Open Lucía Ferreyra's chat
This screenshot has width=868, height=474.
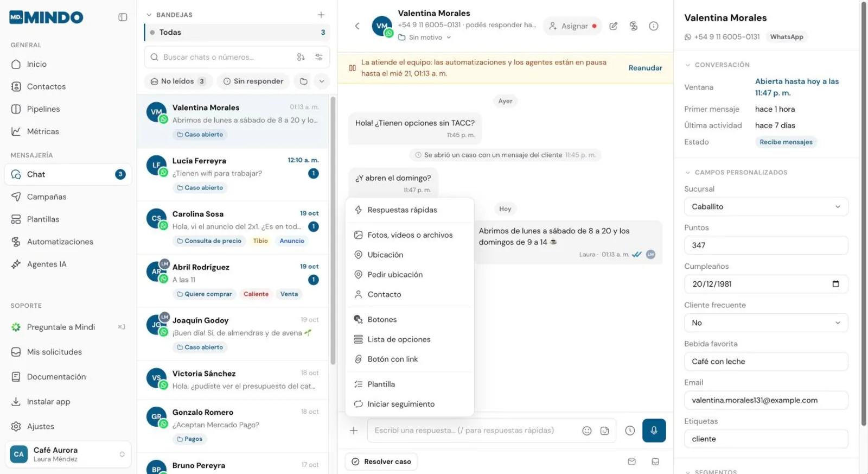[233, 175]
